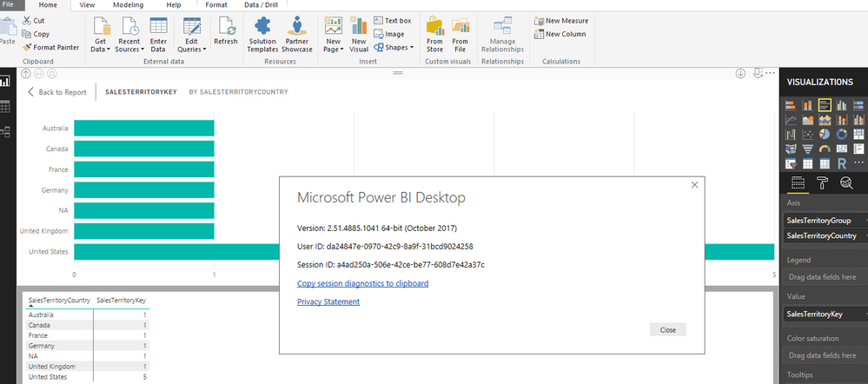Select the Stacked bar chart visualization
The width and height of the screenshot is (868, 384).
(x=791, y=105)
